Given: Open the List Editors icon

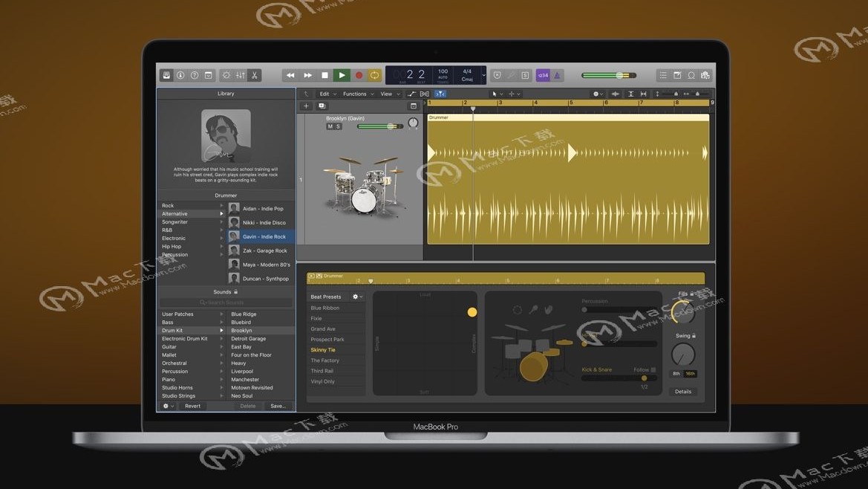Looking at the screenshot, I should tap(663, 75).
